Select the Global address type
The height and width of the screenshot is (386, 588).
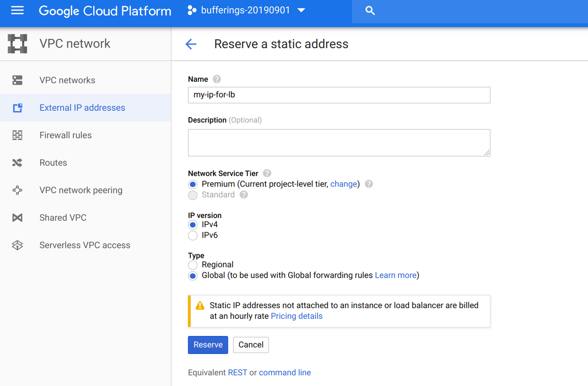pyautogui.click(x=193, y=276)
